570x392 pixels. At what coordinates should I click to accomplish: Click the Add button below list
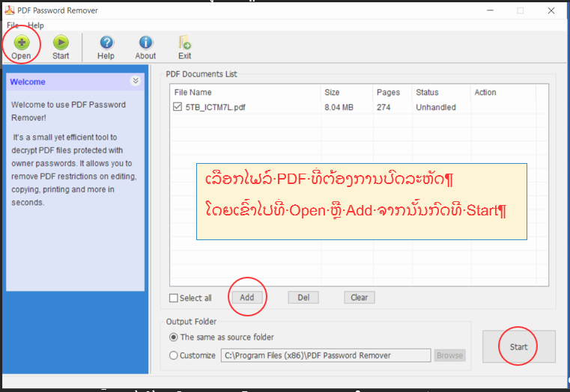pos(247,297)
